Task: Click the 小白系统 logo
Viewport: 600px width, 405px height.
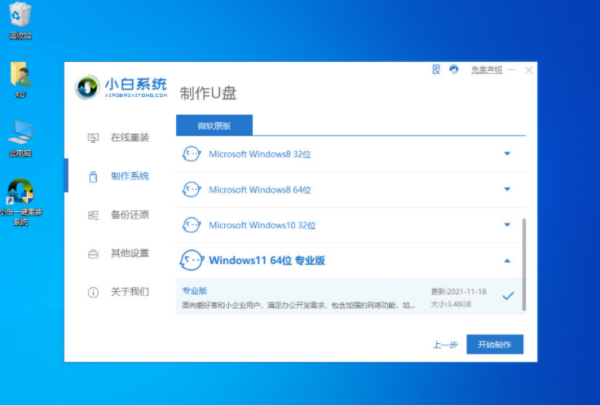Action: (x=121, y=87)
